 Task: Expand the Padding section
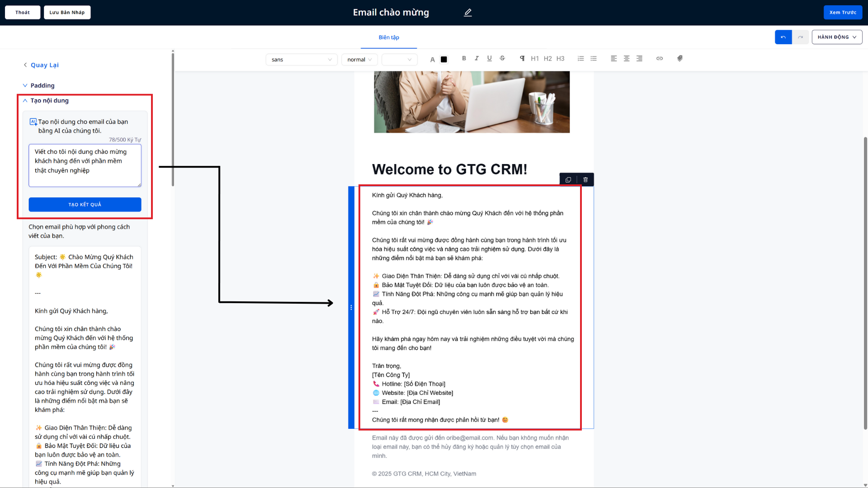[x=42, y=85]
